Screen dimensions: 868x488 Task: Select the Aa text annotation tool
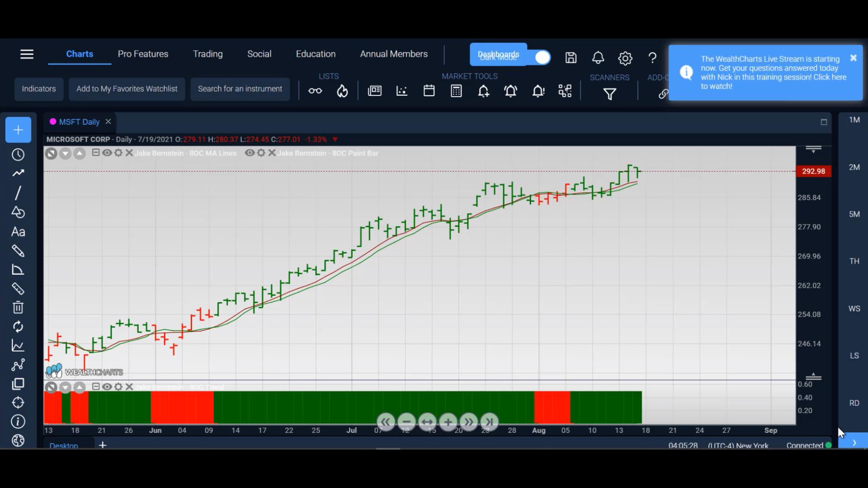[x=18, y=232]
